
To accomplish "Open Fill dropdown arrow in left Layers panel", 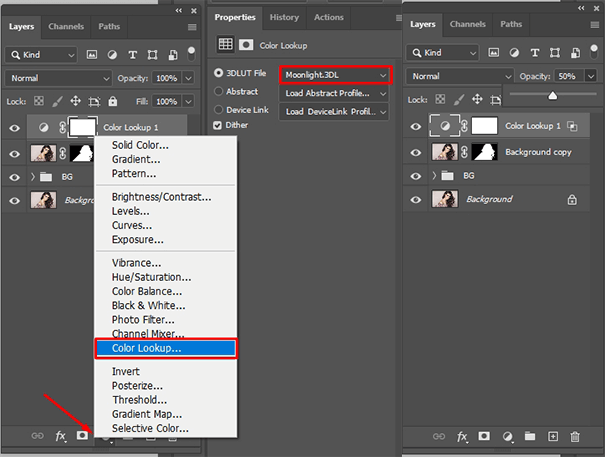I will pyautogui.click(x=188, y=102).
